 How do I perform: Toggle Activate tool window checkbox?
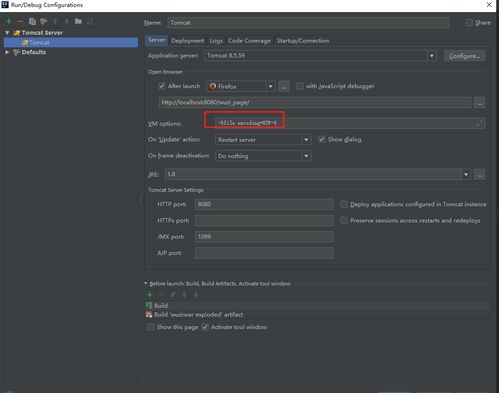pos(205,327)
